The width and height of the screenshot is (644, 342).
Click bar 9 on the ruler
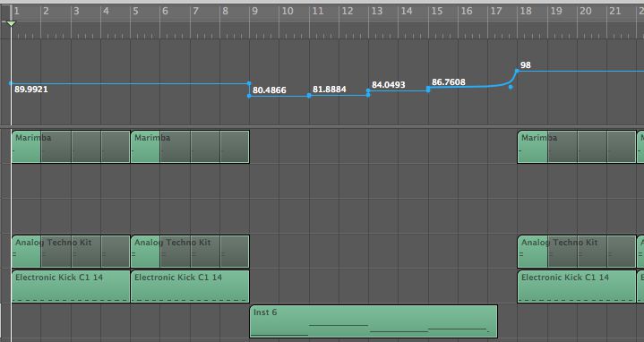255,11
